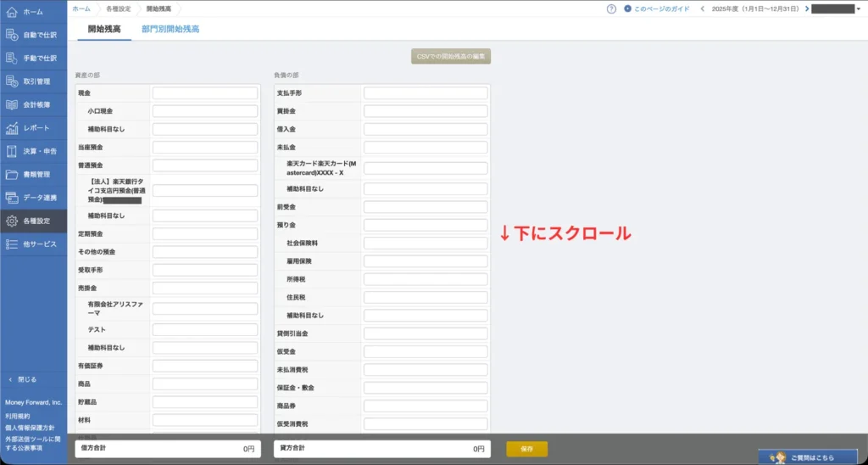
Task: Click the 楽天カード Mastercard input field
Action: pos(426,169)
